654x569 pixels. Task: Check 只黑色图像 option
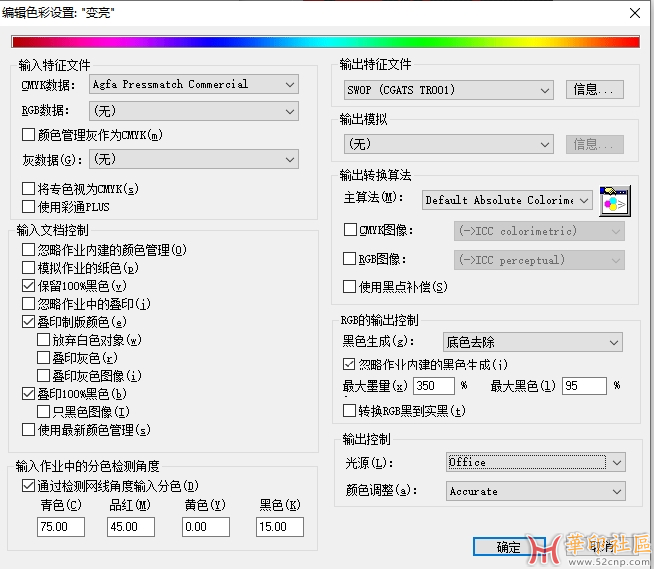(43, 412)
